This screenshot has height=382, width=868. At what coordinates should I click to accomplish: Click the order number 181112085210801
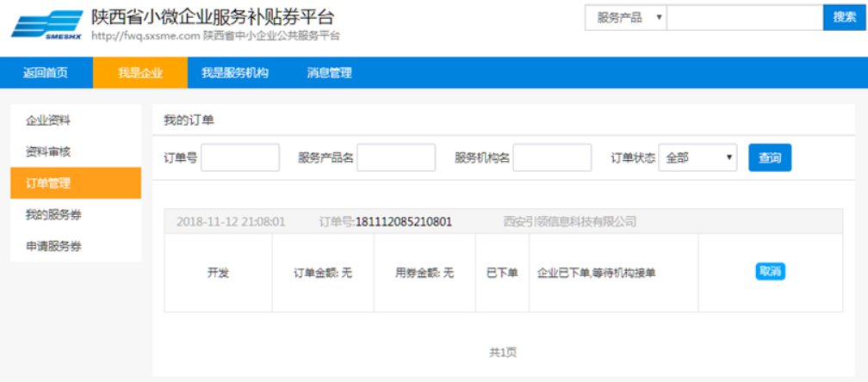403,222
